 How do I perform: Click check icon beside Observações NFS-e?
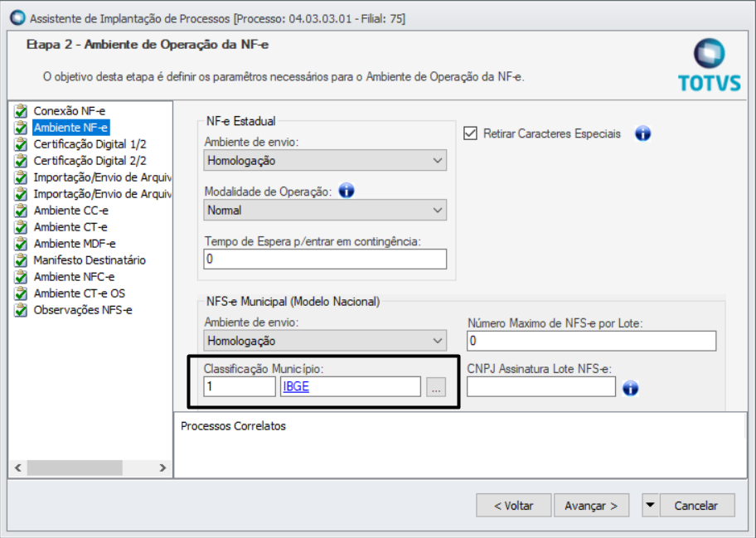click(21, 310)
